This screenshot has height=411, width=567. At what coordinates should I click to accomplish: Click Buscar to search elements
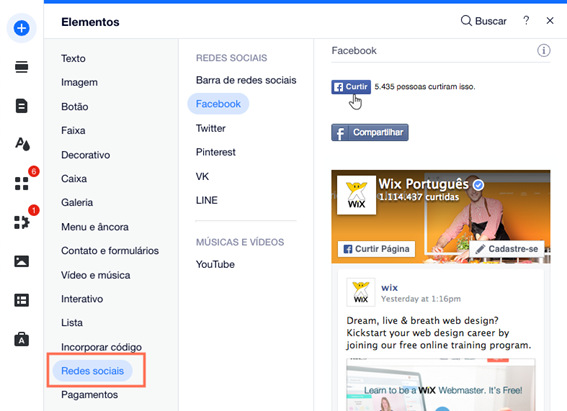click(483, 21)
